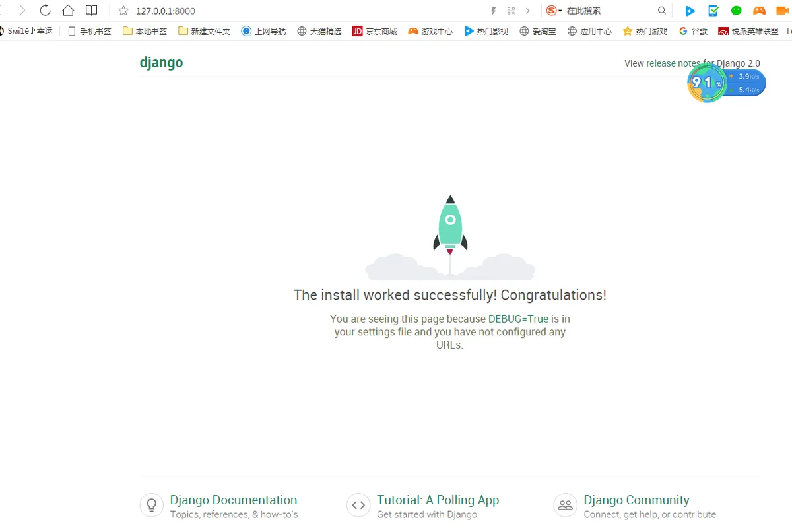Open the green WeChat toolbar icon
The width and height of the screenshot is (792, 532).
coord(737,11)
